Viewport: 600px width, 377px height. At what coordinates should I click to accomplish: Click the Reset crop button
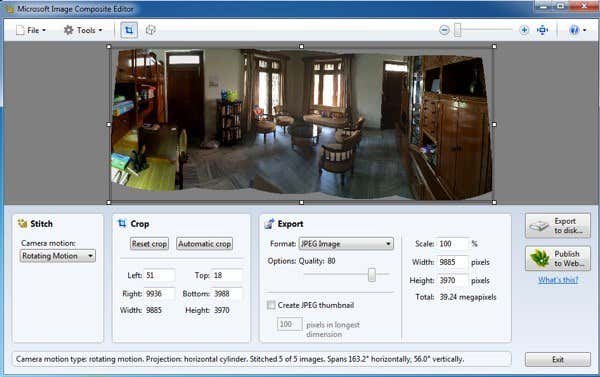click(x=149, y=244)
